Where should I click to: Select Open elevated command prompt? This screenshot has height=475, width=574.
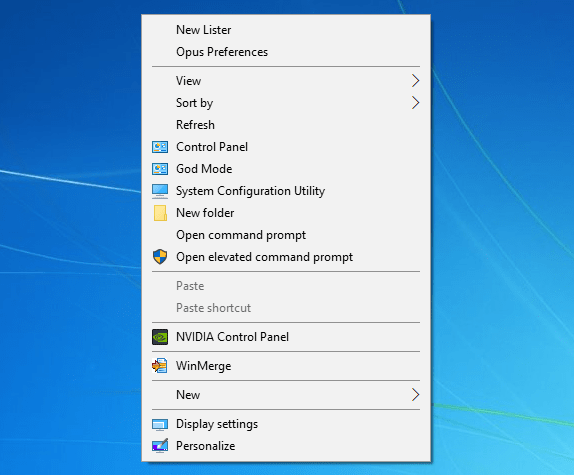coord(286,257)
